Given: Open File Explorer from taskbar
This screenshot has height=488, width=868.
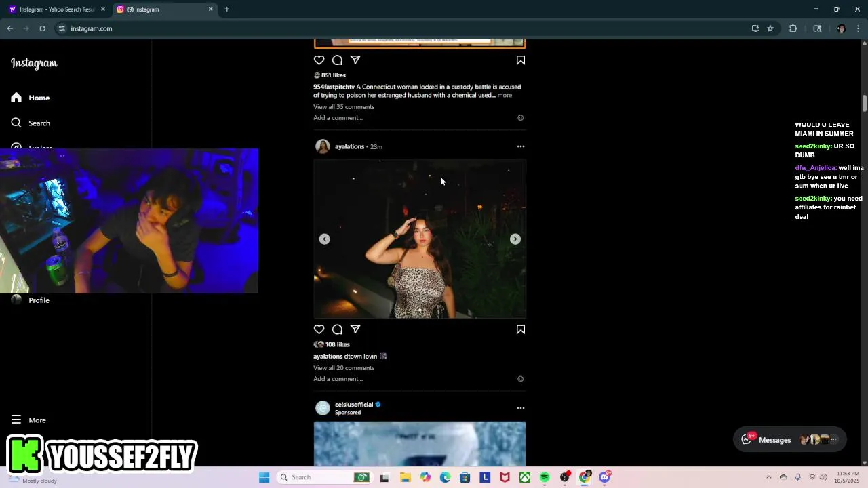Looking at the screenshot, I should point(405,477).
